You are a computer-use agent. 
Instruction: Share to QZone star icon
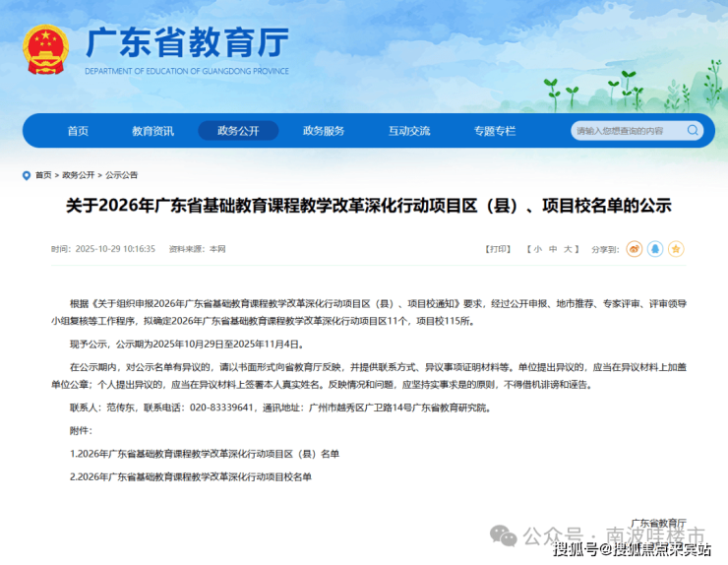point(676,249)
